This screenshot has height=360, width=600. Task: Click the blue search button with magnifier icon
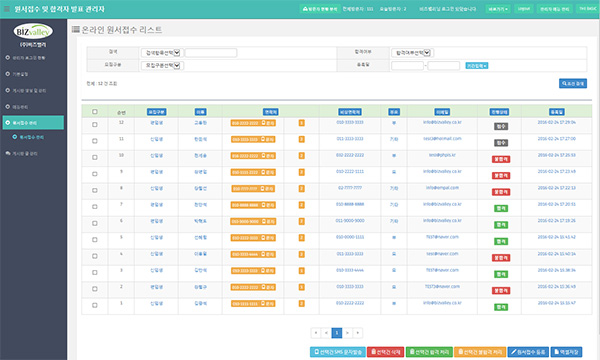coord(573,83)
